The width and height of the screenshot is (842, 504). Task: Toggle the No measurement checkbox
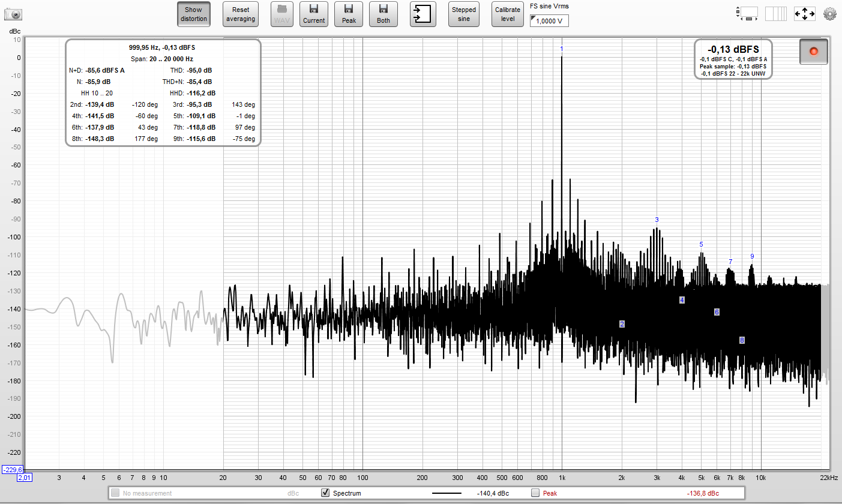115,493
